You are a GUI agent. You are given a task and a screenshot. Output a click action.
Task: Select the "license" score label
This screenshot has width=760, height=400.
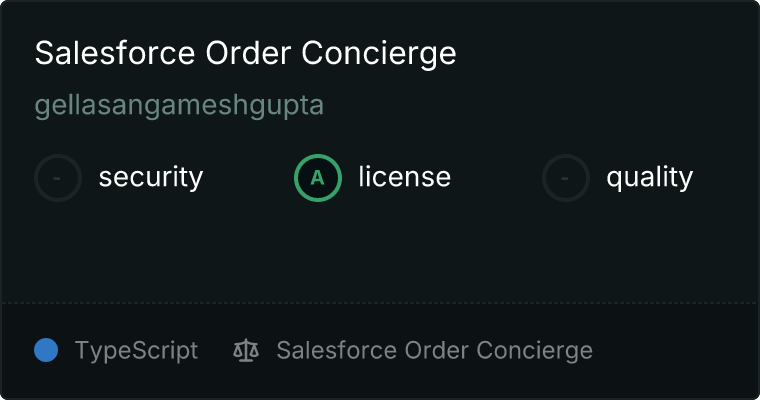pyautogui.click(x=404, y=178)
